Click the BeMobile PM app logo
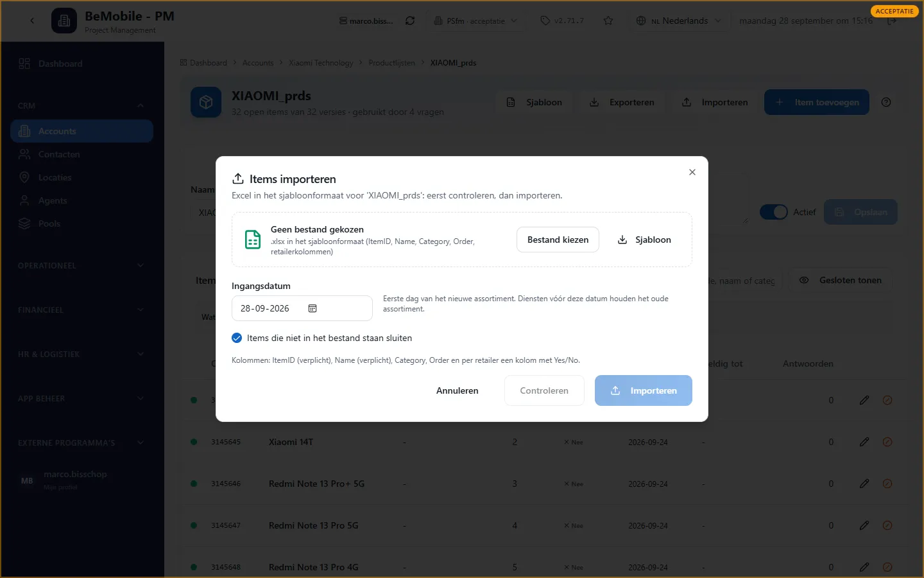924x578 pixels. coord(64,21)
